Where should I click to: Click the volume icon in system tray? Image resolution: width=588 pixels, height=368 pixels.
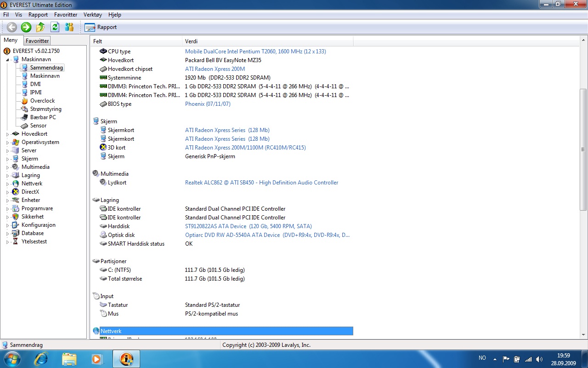point(539,359)
